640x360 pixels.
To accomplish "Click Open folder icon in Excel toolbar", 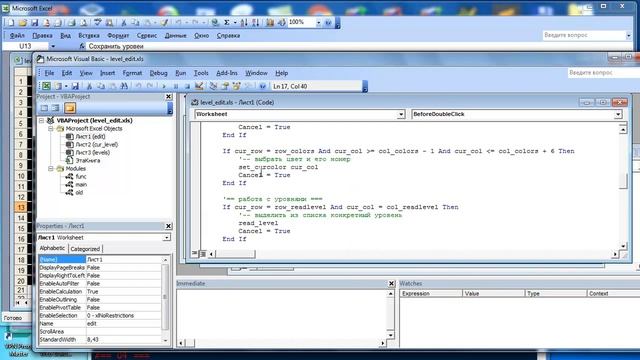I will click(23, 22).
